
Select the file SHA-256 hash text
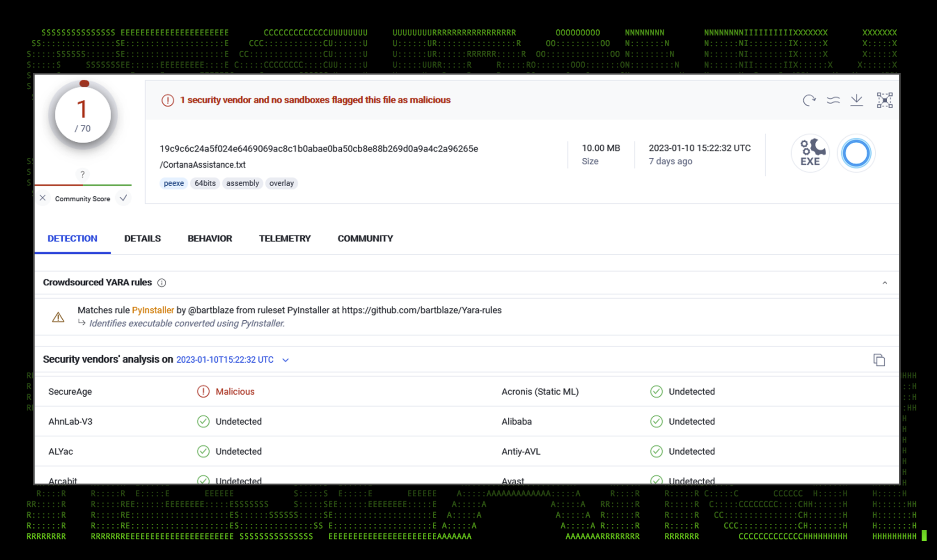click(x=318, y=149)
